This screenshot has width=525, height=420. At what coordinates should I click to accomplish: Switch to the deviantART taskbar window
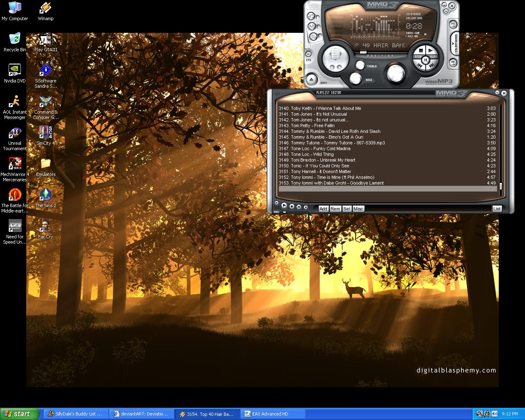142,414
